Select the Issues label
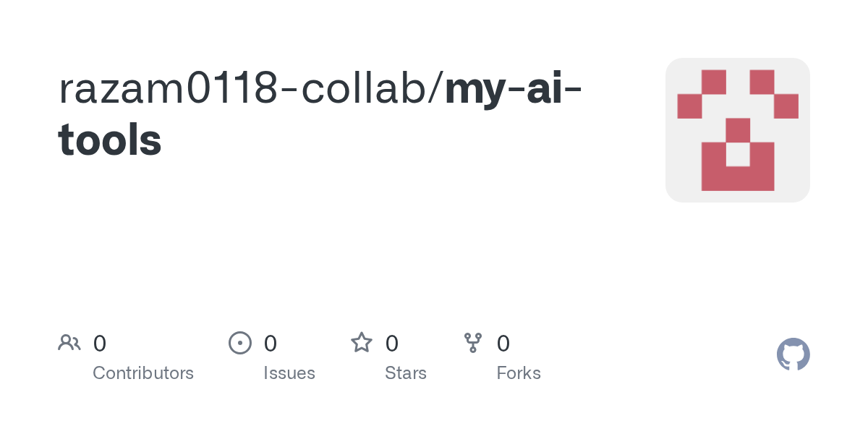Viewport: 868px width, 434px height. point(289,373)
